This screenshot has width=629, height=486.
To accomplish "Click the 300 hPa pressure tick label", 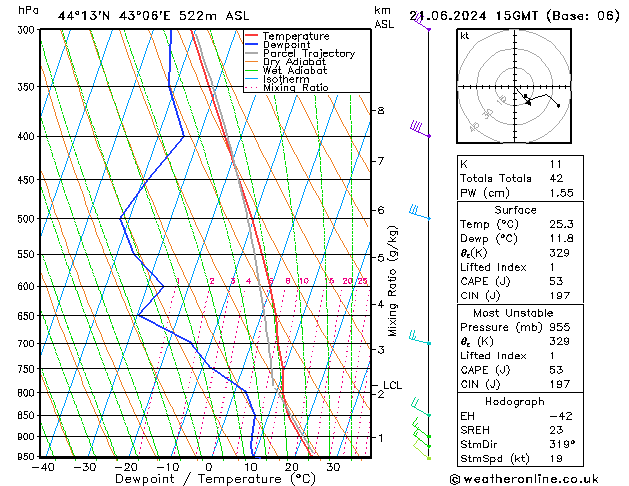I will [28, 30].
